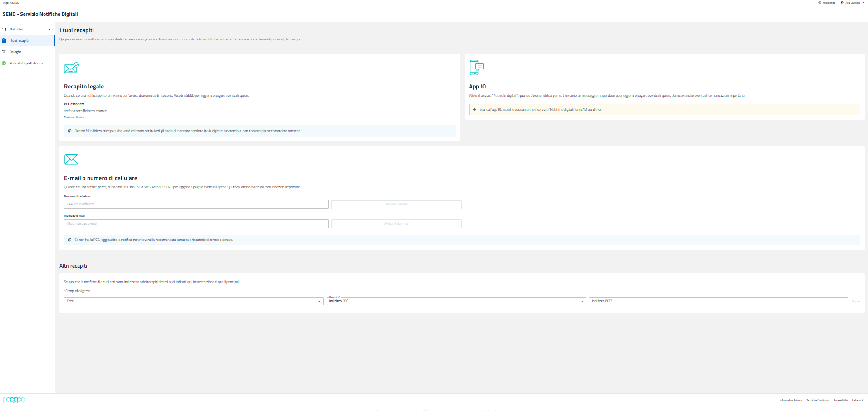This screenshot has height=411, width=868.
Task: Click Modifica link under the associated PEC
Action: point(69,117)
